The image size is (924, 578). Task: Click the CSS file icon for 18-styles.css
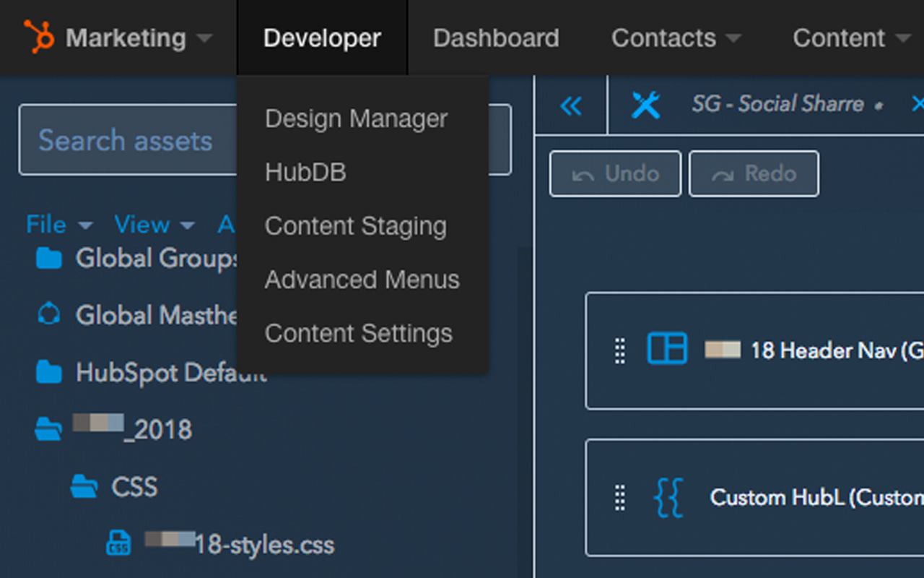[x=118, y=543]
